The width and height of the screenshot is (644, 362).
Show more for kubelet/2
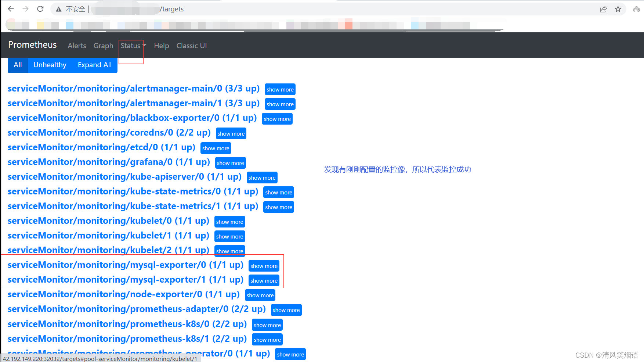230,251
